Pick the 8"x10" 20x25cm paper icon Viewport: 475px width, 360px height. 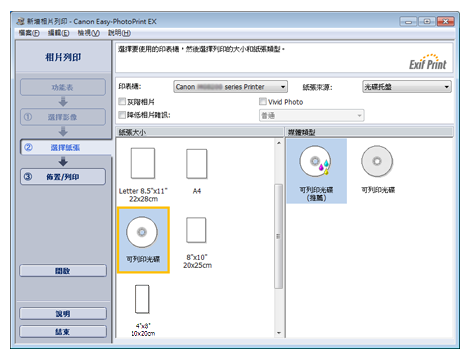(196, 230)
